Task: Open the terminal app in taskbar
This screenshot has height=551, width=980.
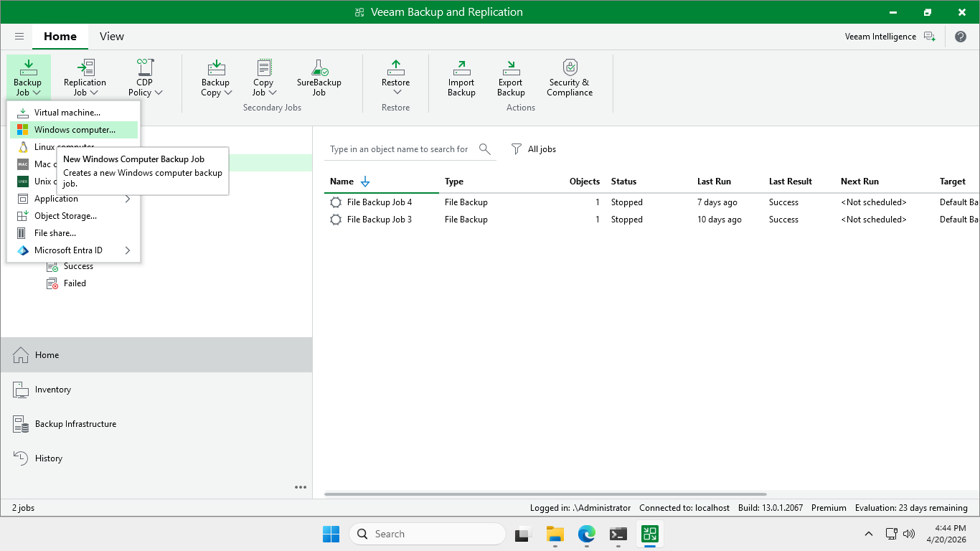Action: pyautogui.click(x=618, y=534)
